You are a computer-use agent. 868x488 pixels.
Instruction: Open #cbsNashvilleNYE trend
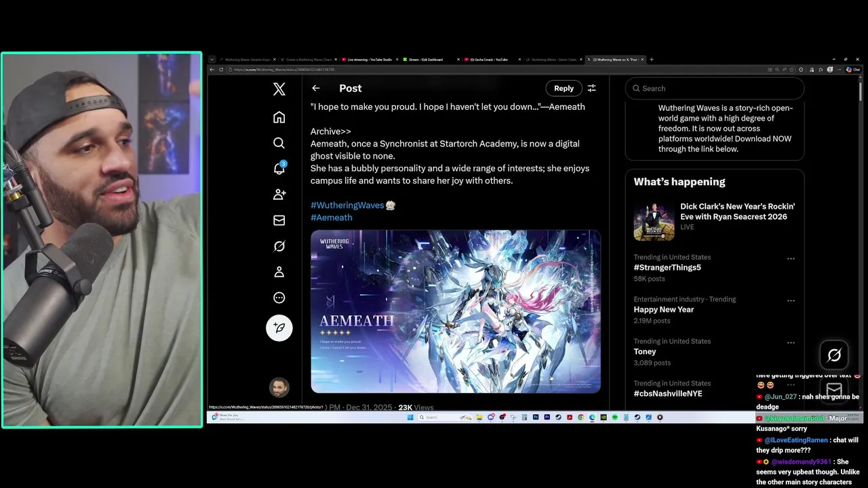[668, 394]
